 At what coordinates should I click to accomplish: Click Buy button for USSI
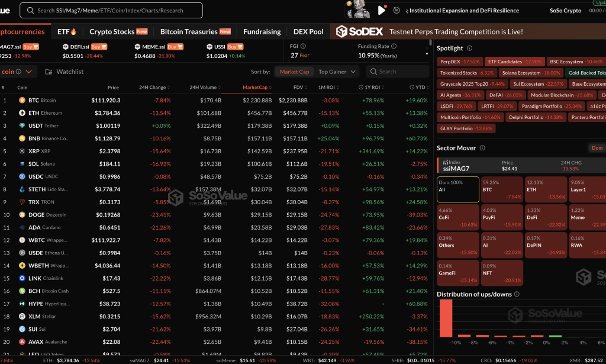235,47
